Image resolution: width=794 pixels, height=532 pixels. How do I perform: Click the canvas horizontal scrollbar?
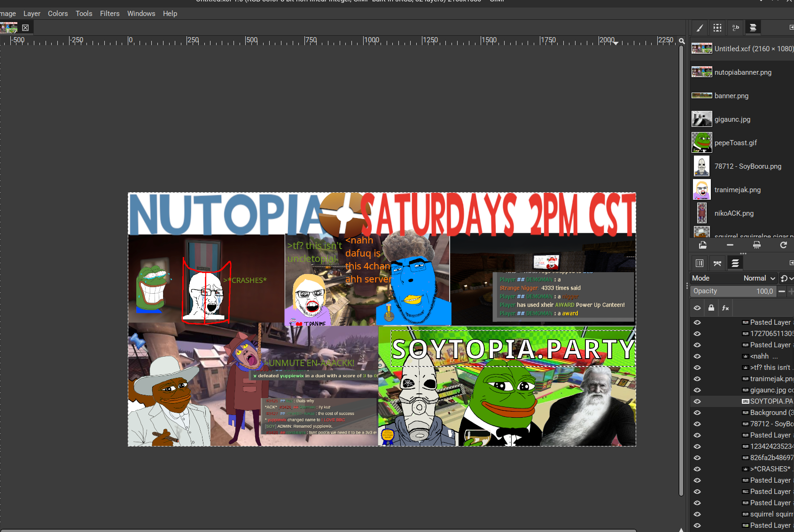point(318,530)
